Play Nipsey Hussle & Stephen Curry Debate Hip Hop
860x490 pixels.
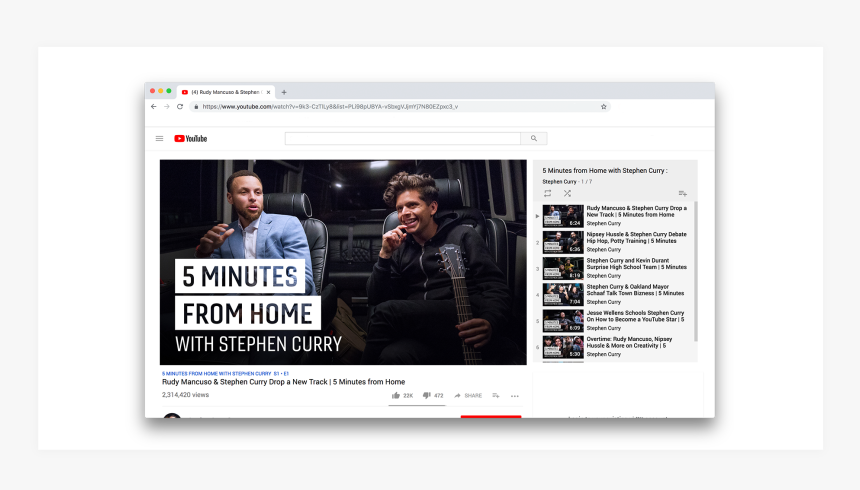(636, 238)
